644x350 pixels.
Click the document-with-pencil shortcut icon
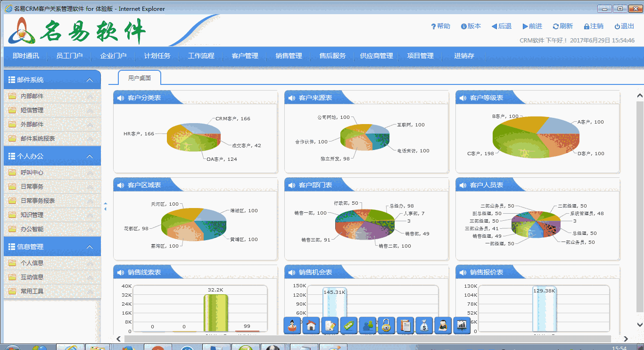click(330, 325)
